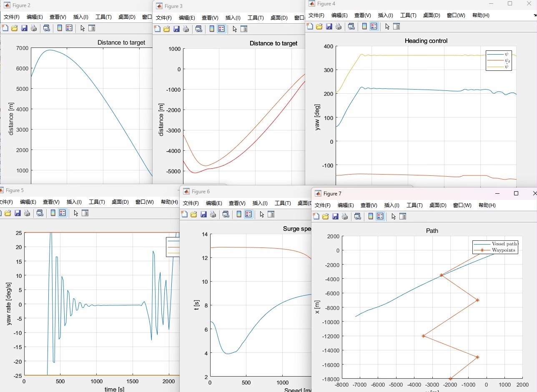The image size is (537, 392).
Task: Click 'yaw rate [deg/s]' axis label in Figure 5
Action: (9, 304)
